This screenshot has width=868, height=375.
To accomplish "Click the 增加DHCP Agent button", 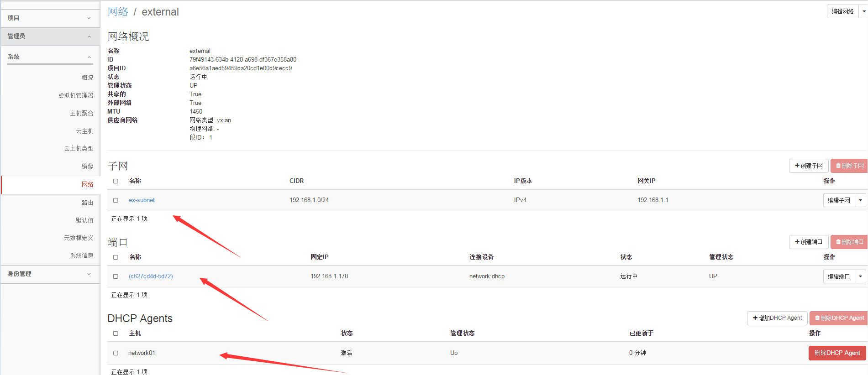I will 777,318.
